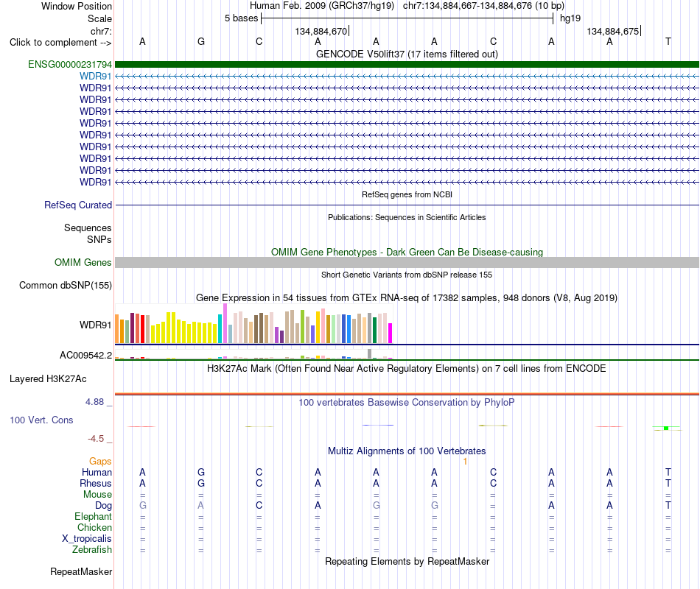Click the OMIM Gene Phenotypes title

click(x=407, y=252)
